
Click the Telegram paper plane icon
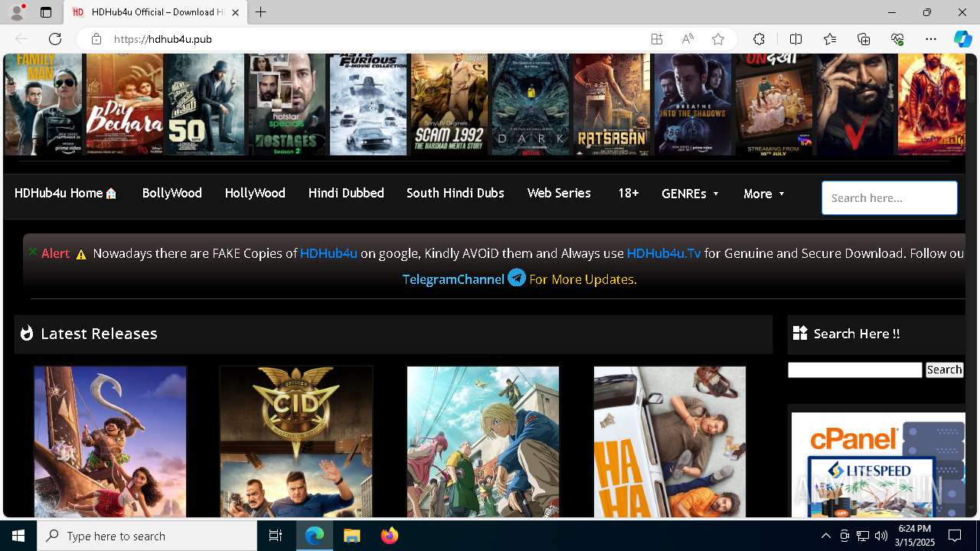coord(517,278)
